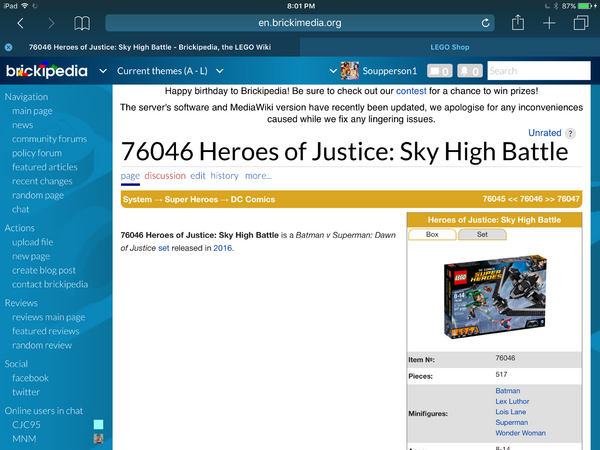600x450 pixels.
Task: Open the Lois Lane minifigure link
Action: coord(510,412)
